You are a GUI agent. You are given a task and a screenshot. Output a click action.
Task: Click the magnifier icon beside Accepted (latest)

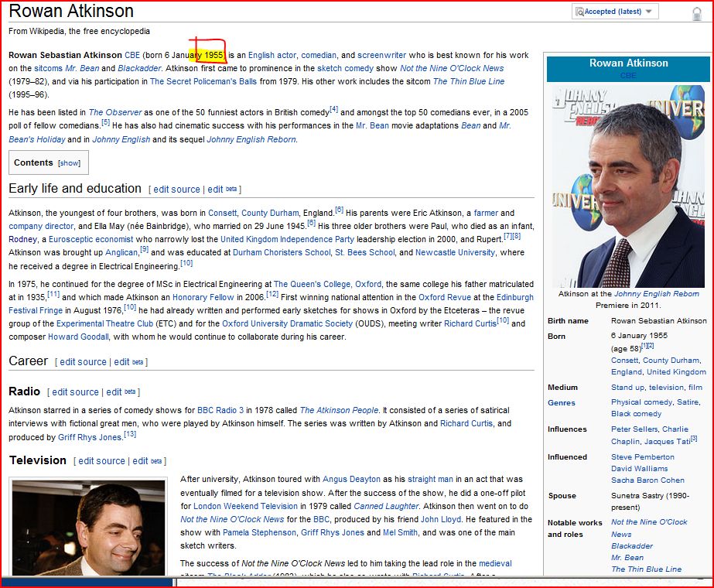(579, 12)
